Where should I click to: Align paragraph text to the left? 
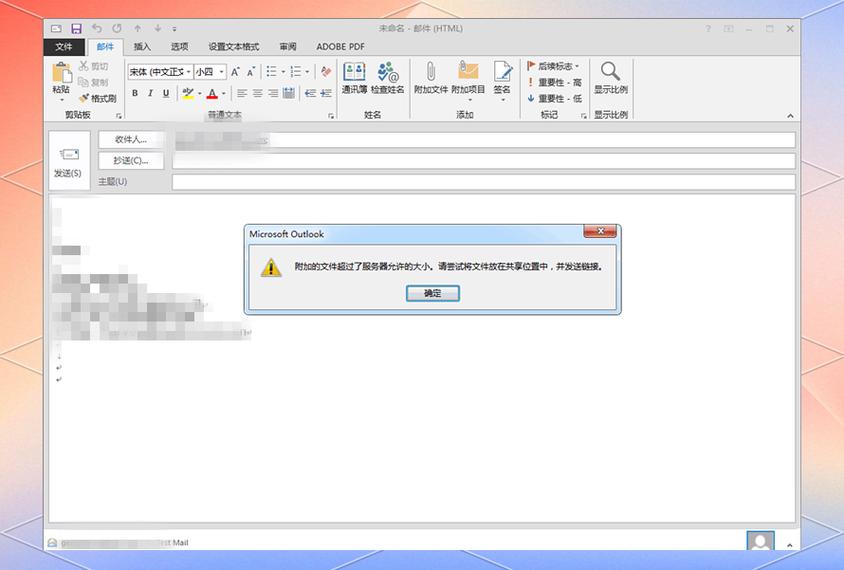pos(242,94)
